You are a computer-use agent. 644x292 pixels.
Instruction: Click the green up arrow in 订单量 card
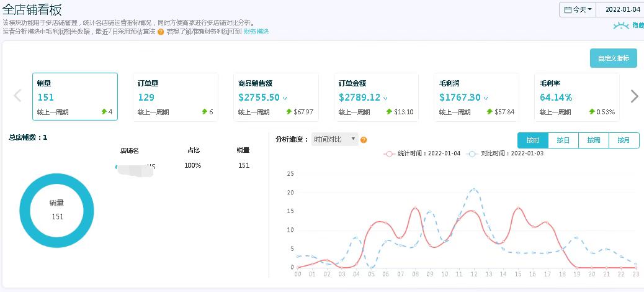[x=204, y=112]
